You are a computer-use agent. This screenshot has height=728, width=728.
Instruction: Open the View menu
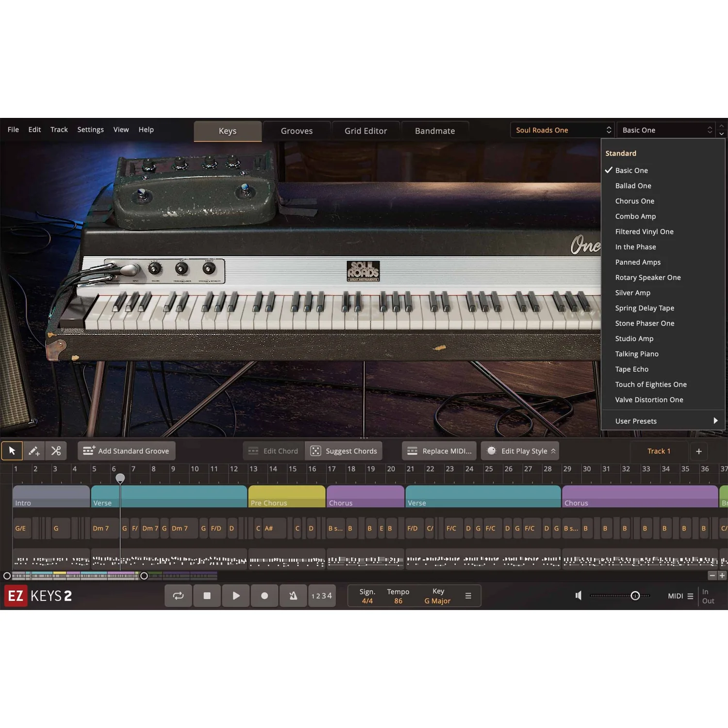pyautogui.click(x=121, y=130)
